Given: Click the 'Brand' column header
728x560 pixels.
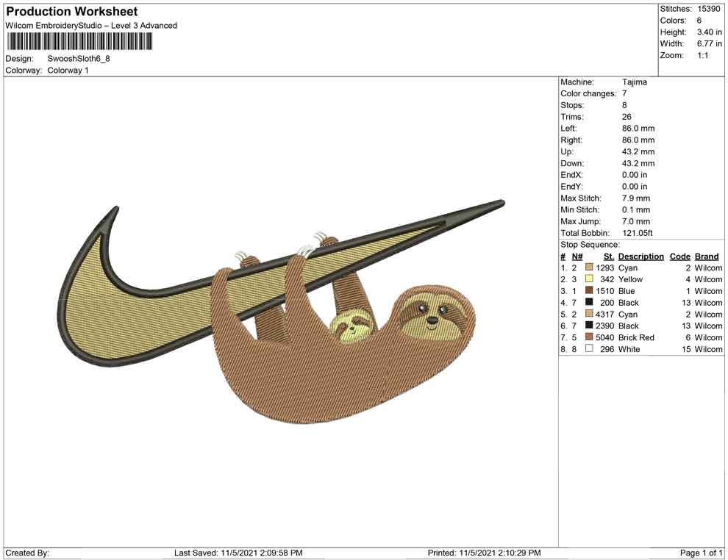Looking at the screenshot, I should (x=707, y=256).
